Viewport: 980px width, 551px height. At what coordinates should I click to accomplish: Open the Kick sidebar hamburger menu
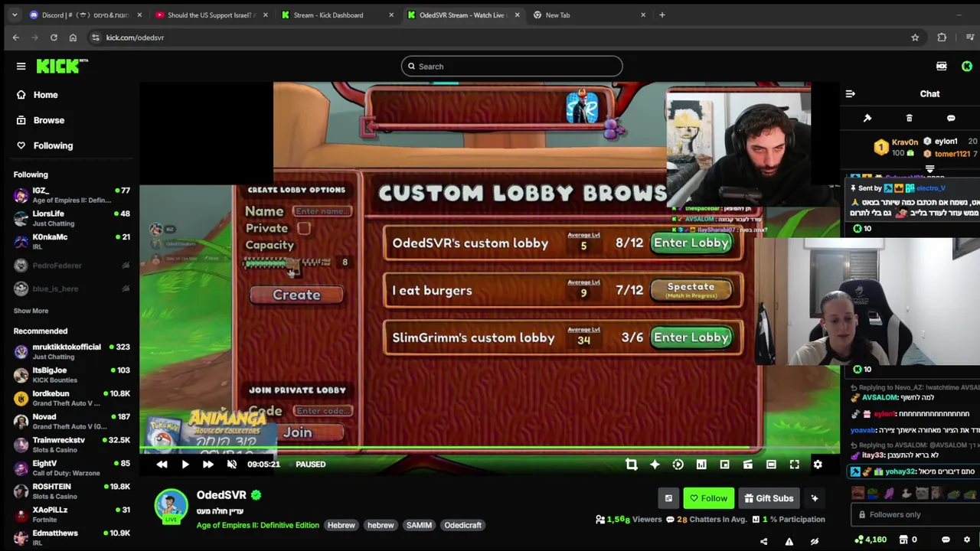[x=21, y=66]
